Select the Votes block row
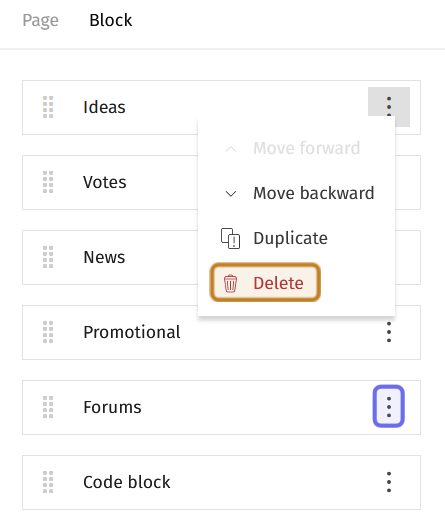Viewport: 445px width, 530px height. pos(221,183)
